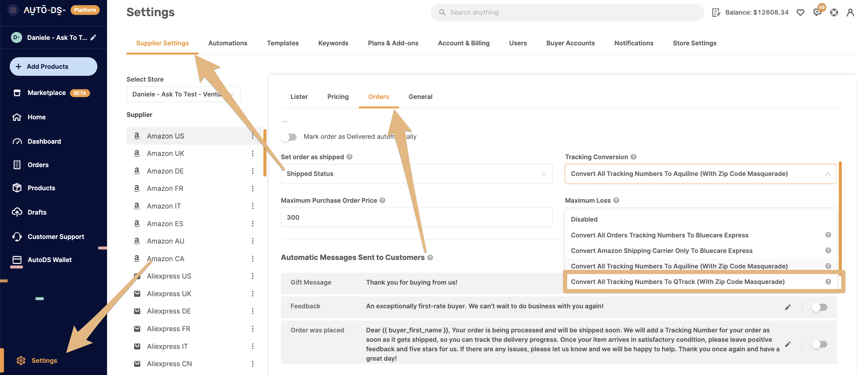Viewport: 868px width, 375px height.
Task: Open the Select Store dropdown
Action: [x=183, y=94]
